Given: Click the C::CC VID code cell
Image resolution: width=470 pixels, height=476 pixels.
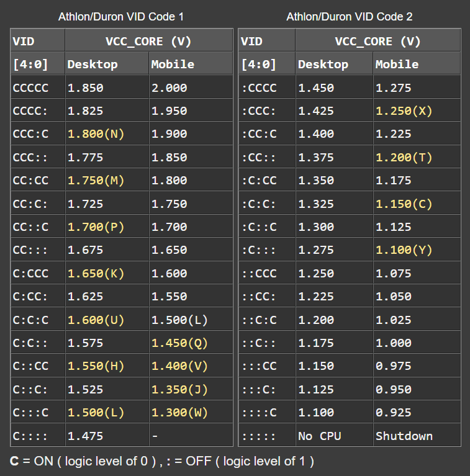Looking at the screenshot, I should click(38, 366).
